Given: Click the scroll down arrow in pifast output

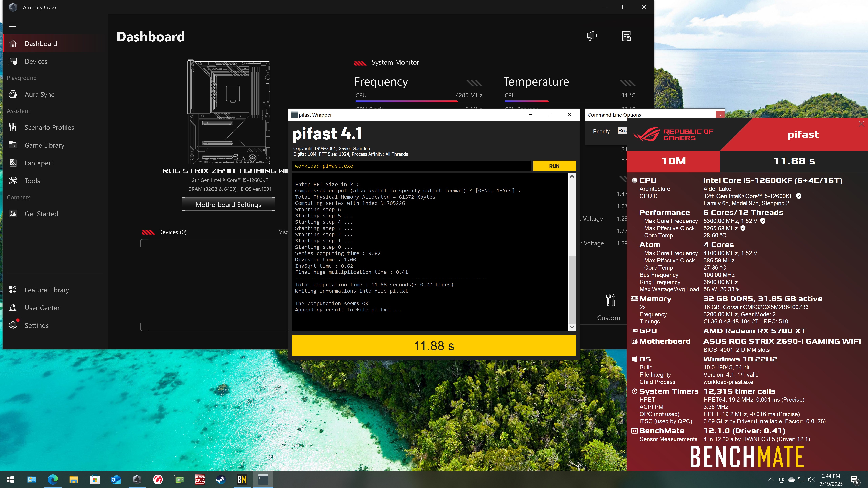Looking at the screenshot, I should point(572,327).
